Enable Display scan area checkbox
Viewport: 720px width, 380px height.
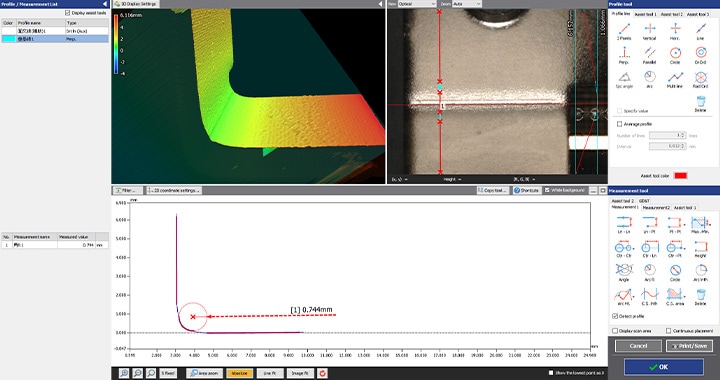tap(615, 330)
